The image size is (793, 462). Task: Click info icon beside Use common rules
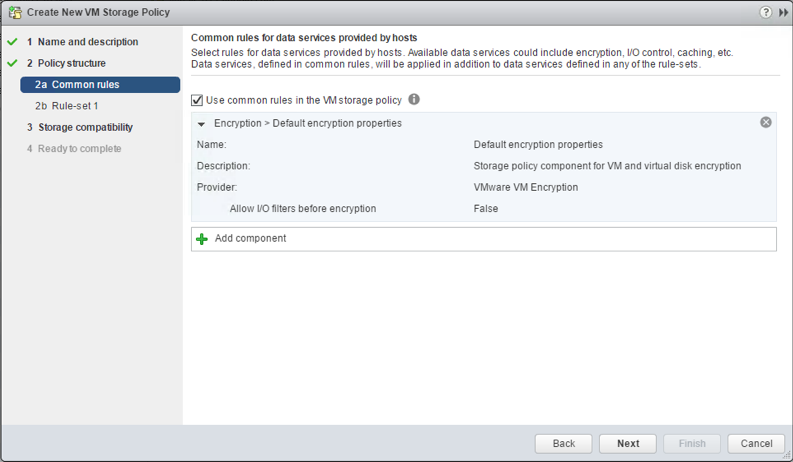tap(414, 100)
